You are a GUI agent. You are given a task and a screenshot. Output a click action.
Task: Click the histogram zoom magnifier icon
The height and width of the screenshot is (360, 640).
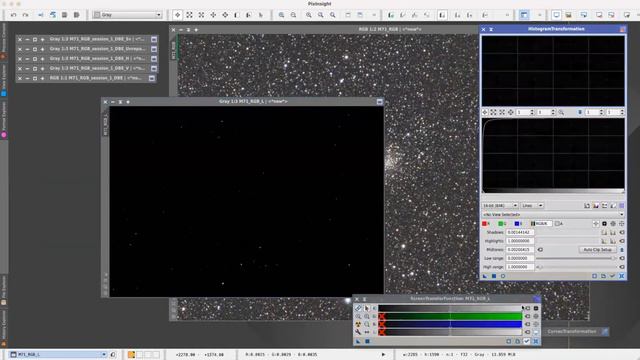pos(562,112)
